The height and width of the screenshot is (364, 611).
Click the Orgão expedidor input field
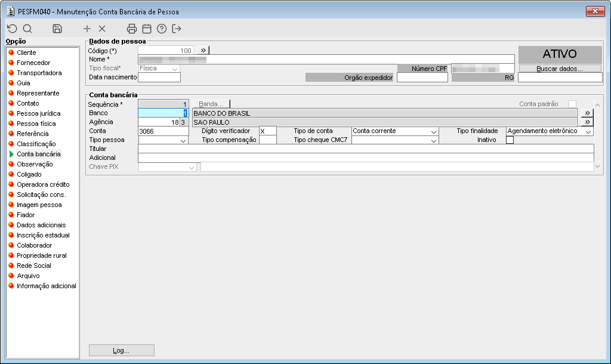[422, 78]
